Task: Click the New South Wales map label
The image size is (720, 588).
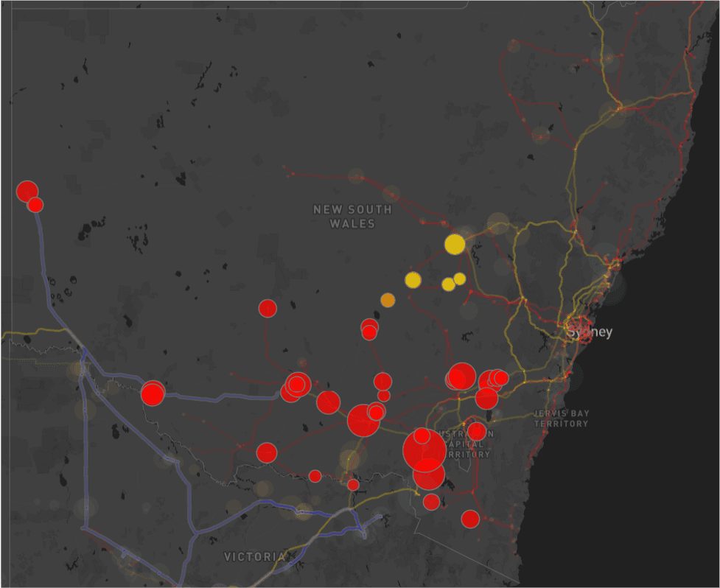Action: [352, 217]
